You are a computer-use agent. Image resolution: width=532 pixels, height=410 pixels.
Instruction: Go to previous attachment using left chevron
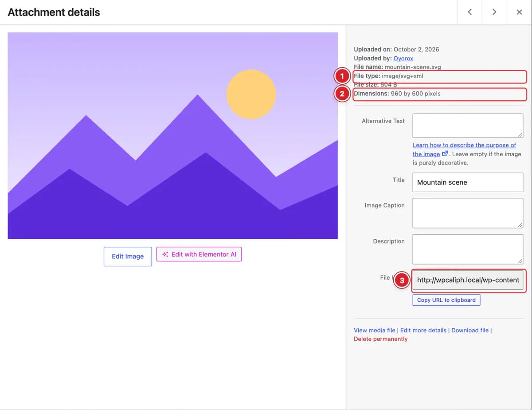(x=469, y=12)
